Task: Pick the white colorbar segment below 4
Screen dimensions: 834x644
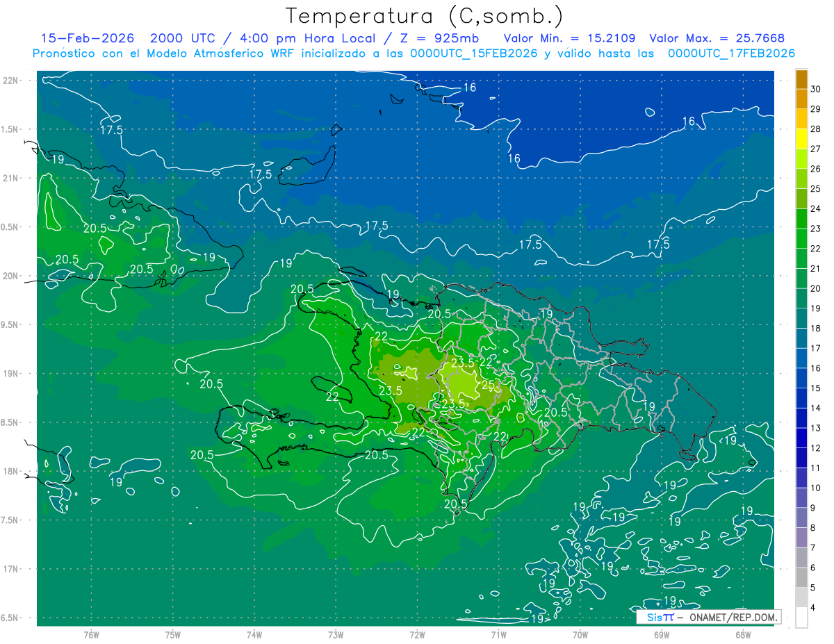Action: coord(801,618)
